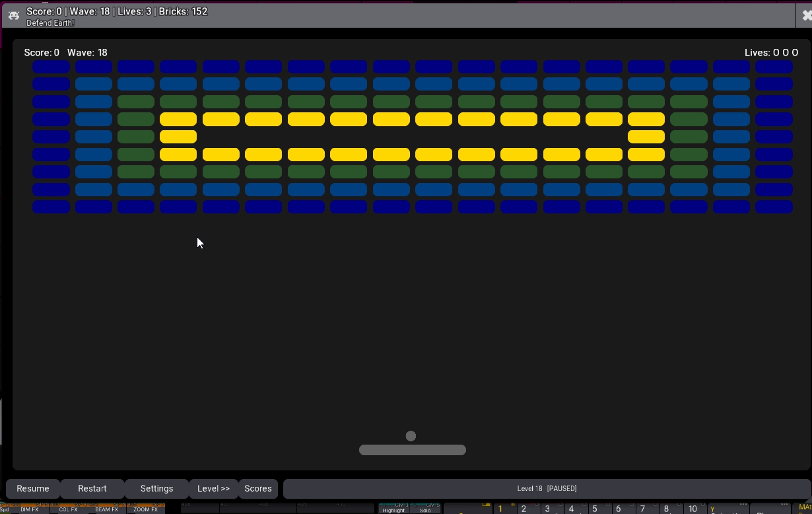The image size is (812, 514).
Task: Choose the BEAM FX button
Action: [106, 509]
